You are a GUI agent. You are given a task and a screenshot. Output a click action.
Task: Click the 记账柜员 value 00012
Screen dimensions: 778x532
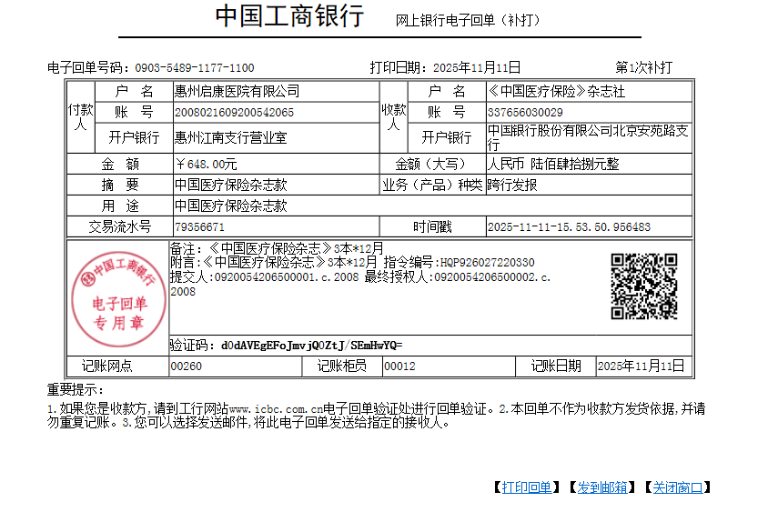399,366
